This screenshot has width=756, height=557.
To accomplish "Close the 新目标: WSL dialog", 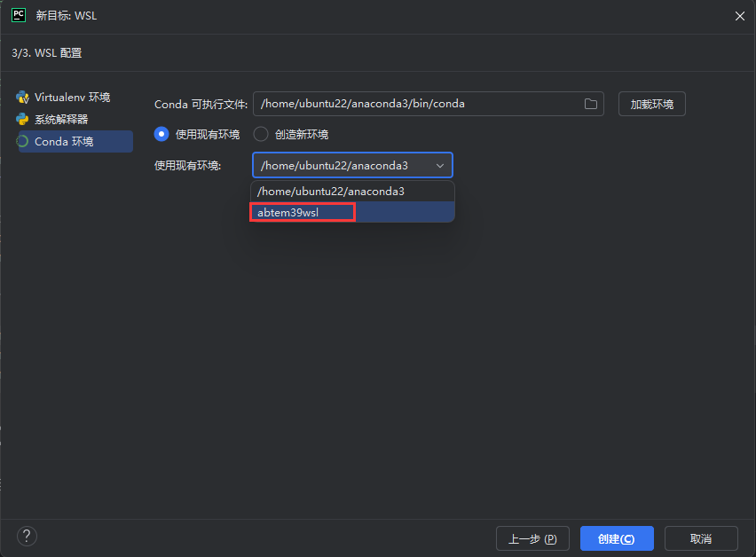I will point(740,16).
